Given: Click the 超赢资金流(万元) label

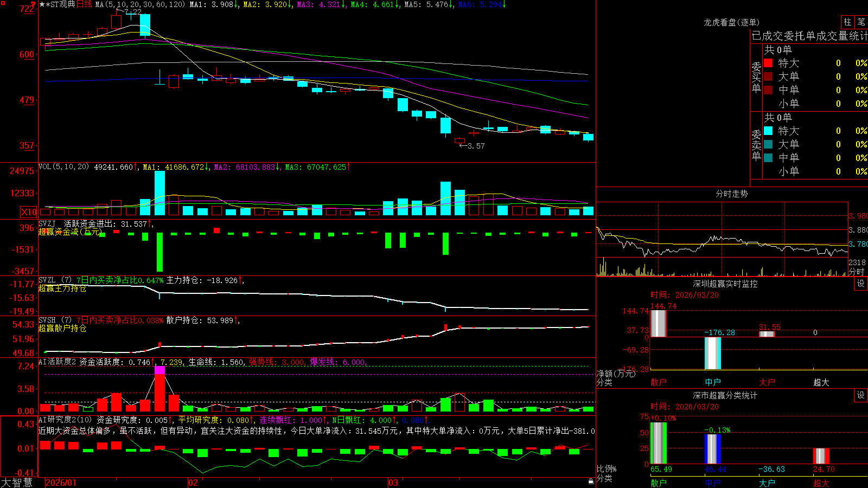Looking at the screenshot, I should 70,232.
